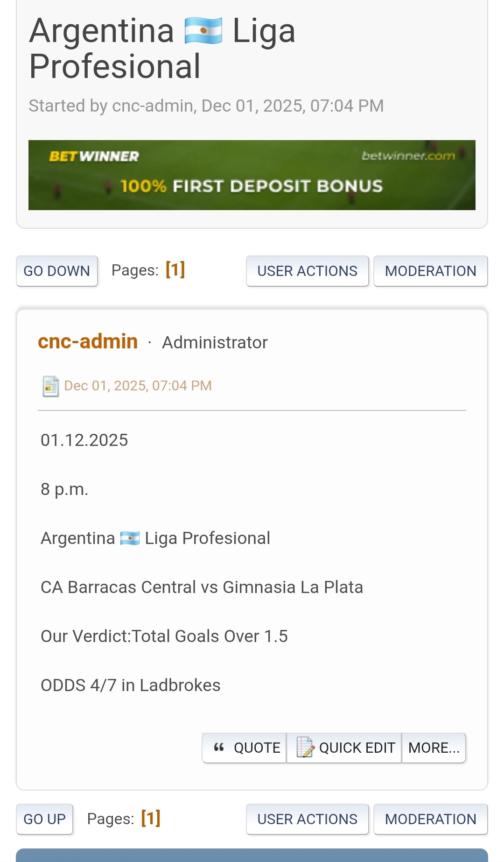Click the BetWinner logo in the banner

click(x=94, y=156)
